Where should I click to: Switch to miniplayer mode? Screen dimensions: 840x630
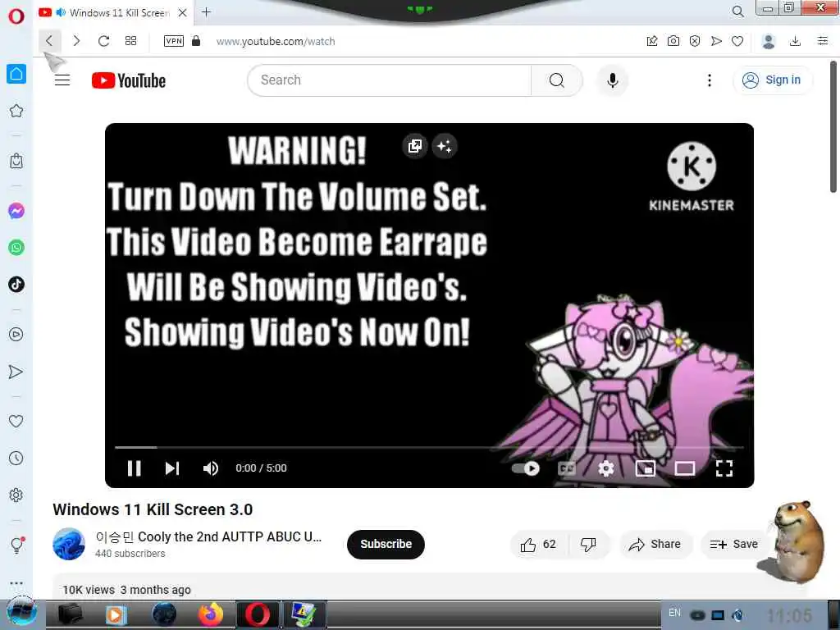coord(646,468)
